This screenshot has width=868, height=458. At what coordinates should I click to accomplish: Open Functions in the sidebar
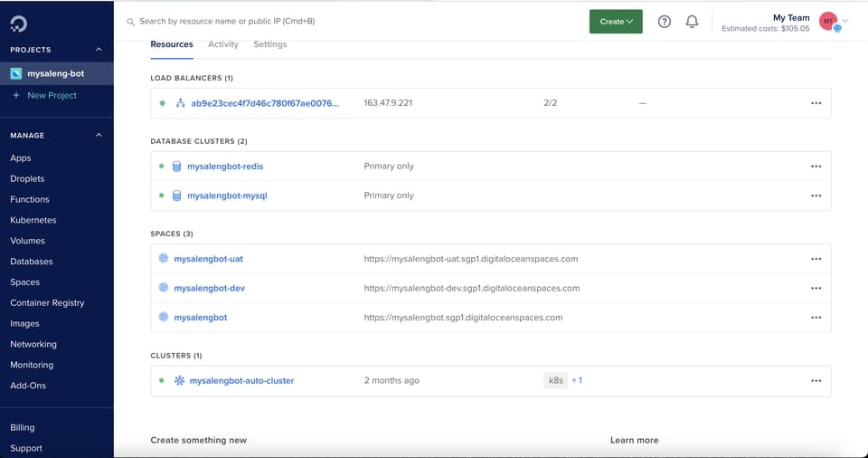[x=29, y=199]
